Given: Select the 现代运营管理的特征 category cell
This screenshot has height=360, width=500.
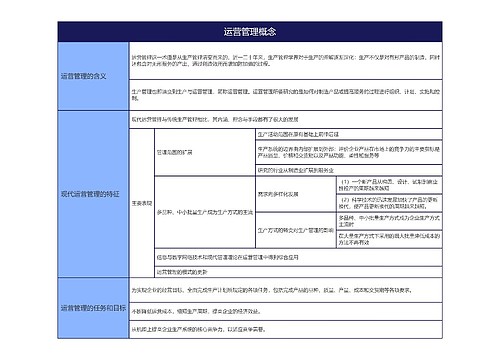Looking at the screenshot, I should pyautogui.click(x=93, y=194).
